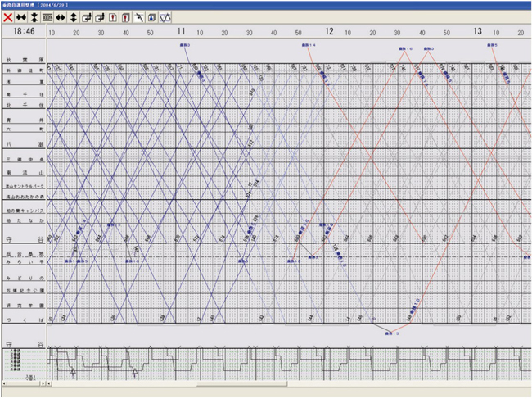Select the 柏の葉キャンパス station label
This screenshot has width=532, height=399.
click(x=25, y=211)
